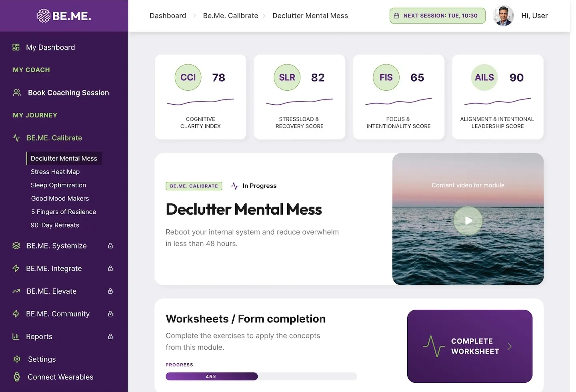
Task: Open Connect Wearables
Action: click(60, 377)
